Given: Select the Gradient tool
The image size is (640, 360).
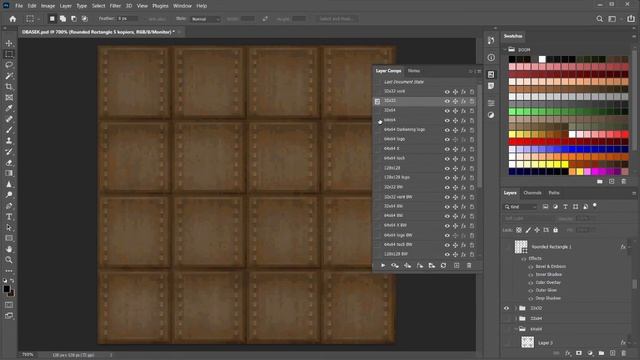Looking at the screenshot, I should 9,173.
